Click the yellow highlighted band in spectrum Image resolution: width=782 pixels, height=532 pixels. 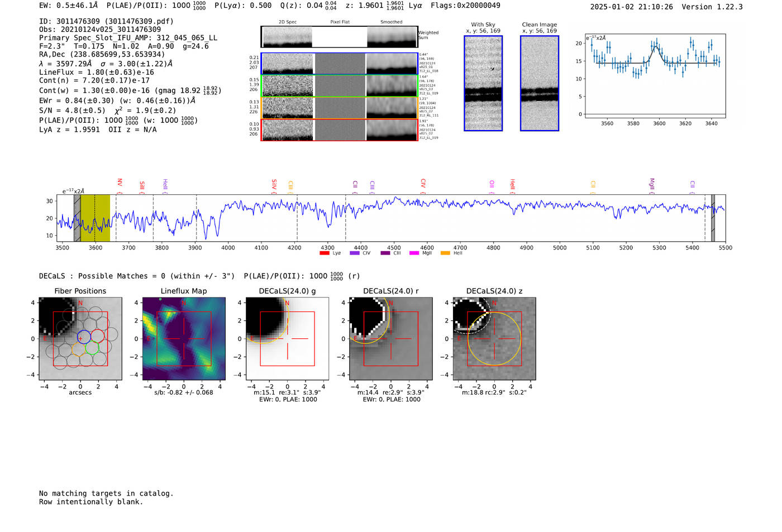point(96,218)
